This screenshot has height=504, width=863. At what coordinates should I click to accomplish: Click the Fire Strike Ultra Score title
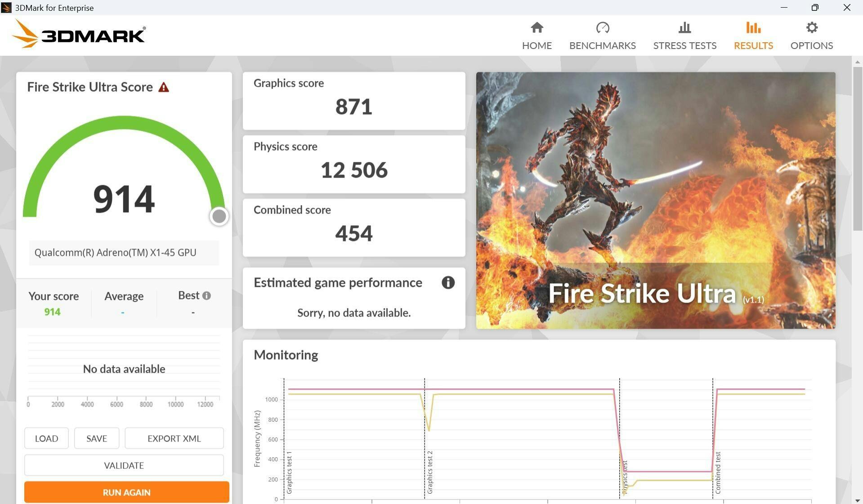(x=90, y=87)
